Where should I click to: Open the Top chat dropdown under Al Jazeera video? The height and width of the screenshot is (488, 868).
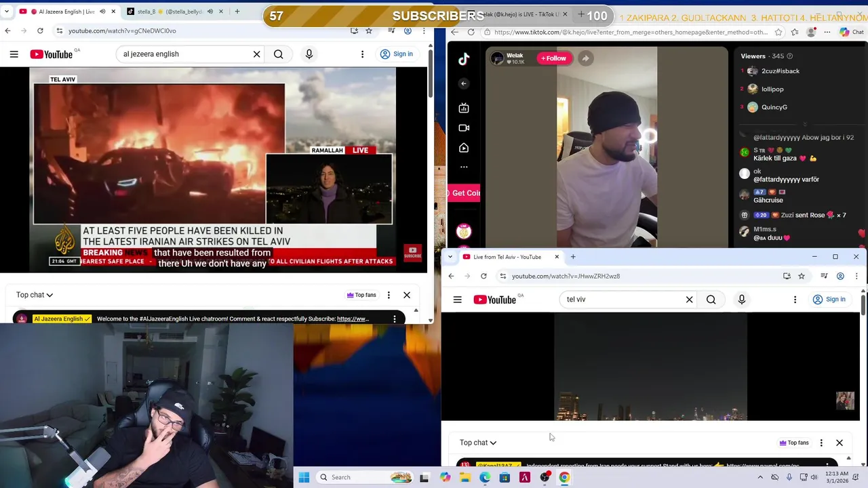click(35, 295)
